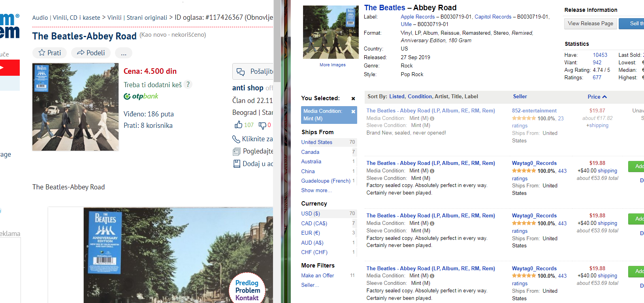
Task: Click media condition info icon in 852-entertainment listing
Action: [x=432, y=118]
